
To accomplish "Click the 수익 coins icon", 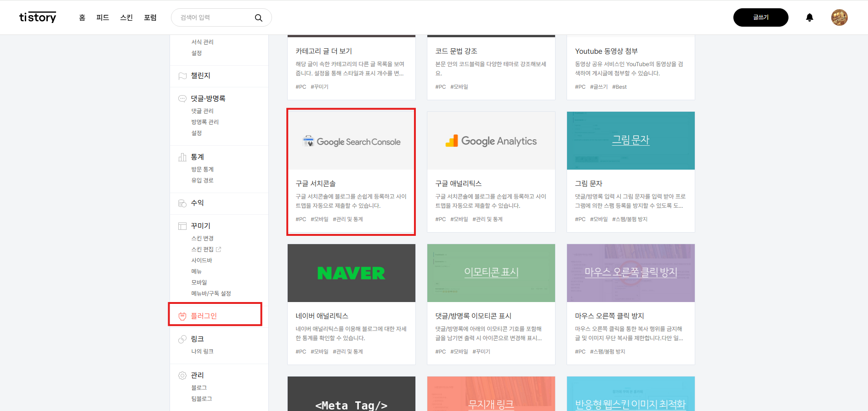I will [x=182, y=203].
